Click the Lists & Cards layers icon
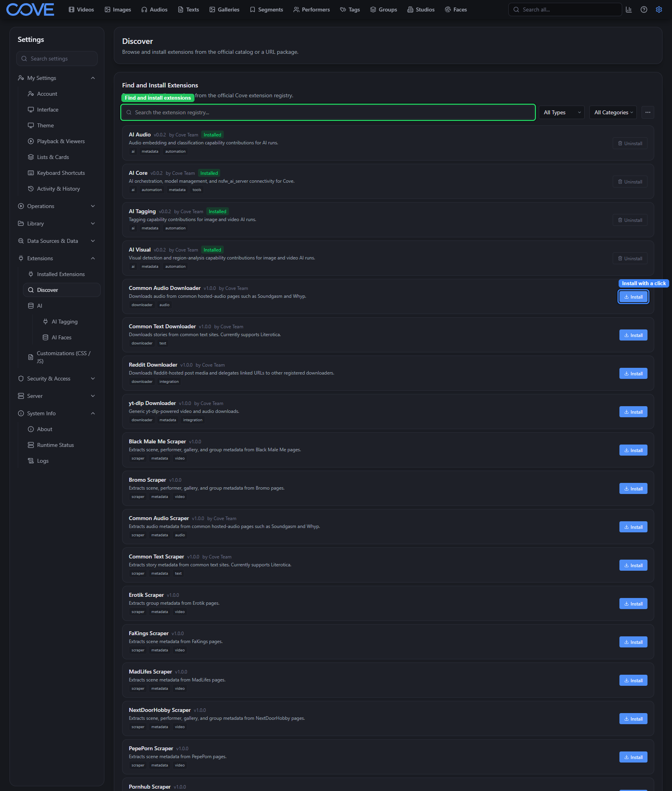Image resolution: width=672 pixels, height=791 pixels. 31,157
